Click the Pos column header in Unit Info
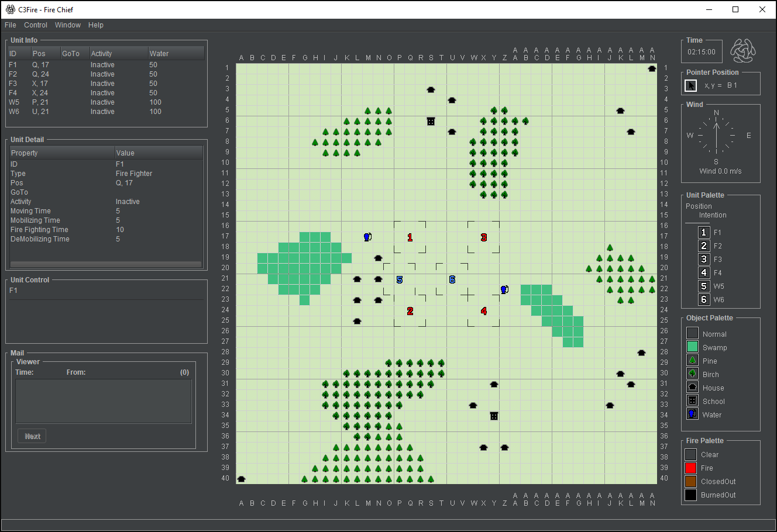 tap(46, 53)
